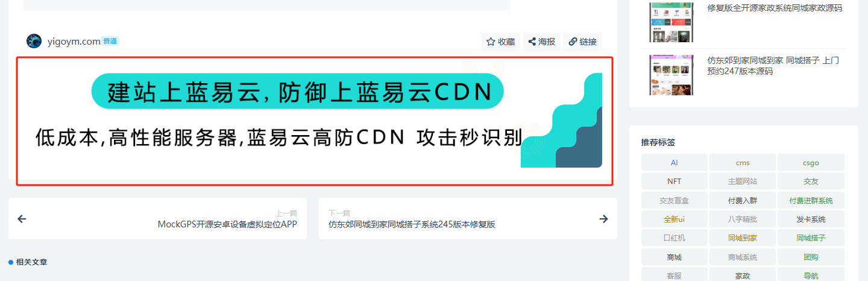Select the cms tag
The image size is (868, 281).
(x=743, y=163)
